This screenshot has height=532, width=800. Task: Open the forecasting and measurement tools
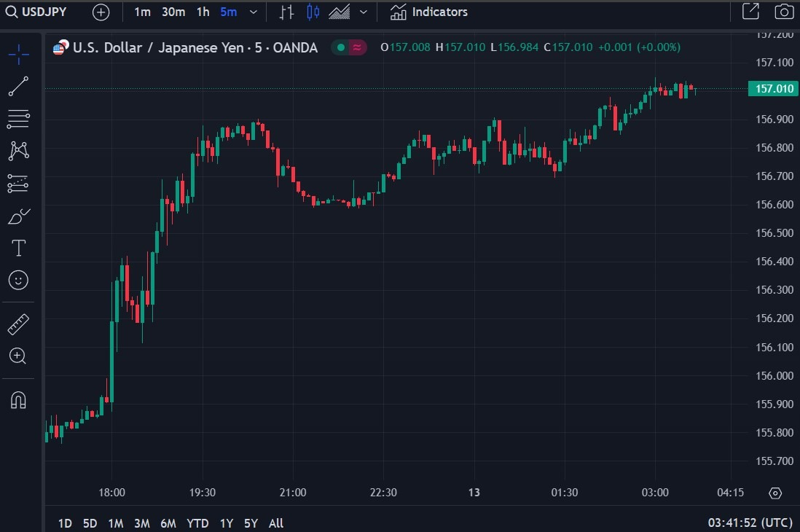coord(18,184)
